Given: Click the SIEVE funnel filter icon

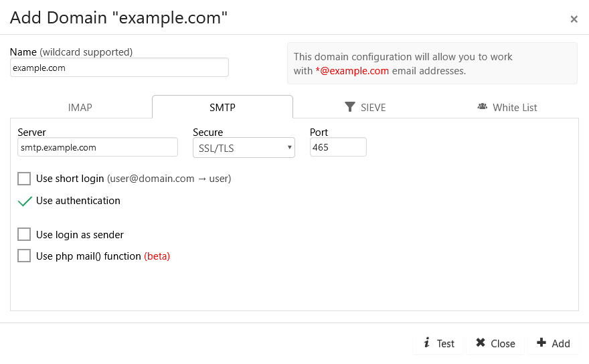Looking at the screenshot, I should [x=349, y=107].
